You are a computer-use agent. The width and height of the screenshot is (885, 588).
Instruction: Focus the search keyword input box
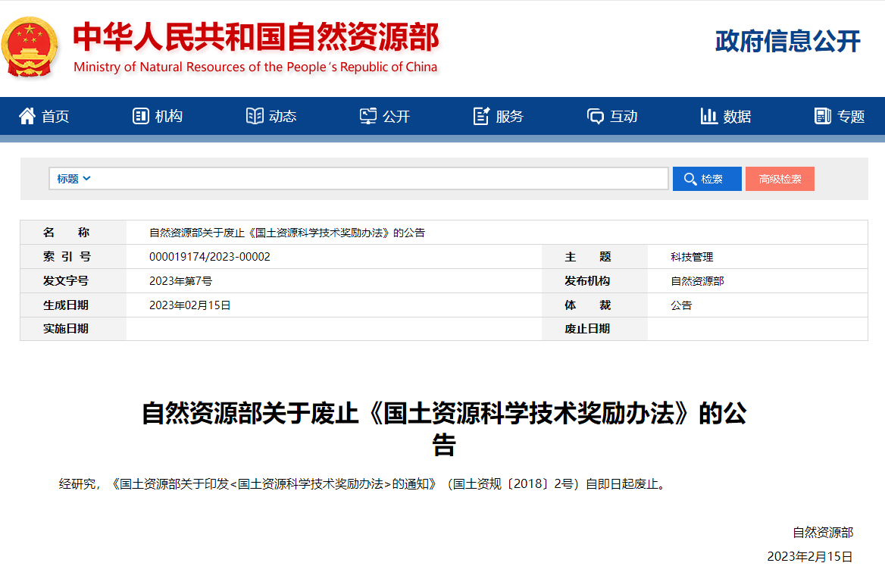click(x=379, y=179)
